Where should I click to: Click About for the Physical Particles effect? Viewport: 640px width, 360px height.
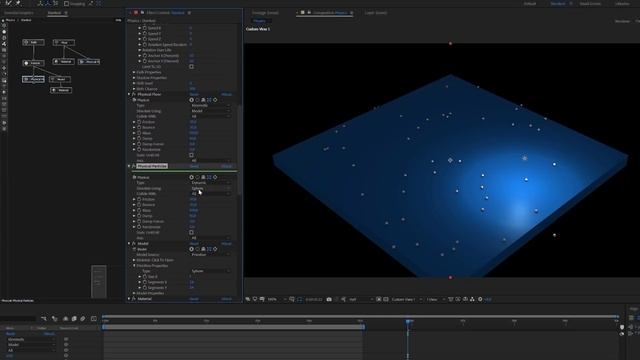point(226,166)
